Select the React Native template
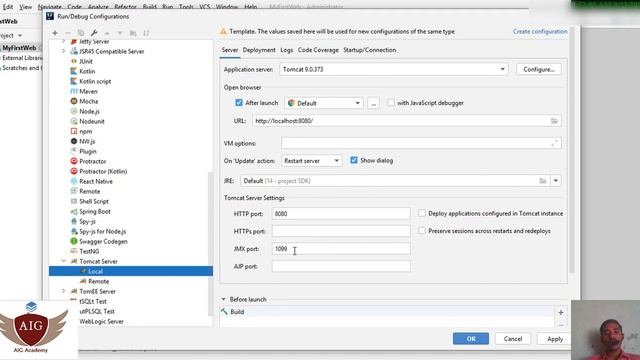 point(96,181)
